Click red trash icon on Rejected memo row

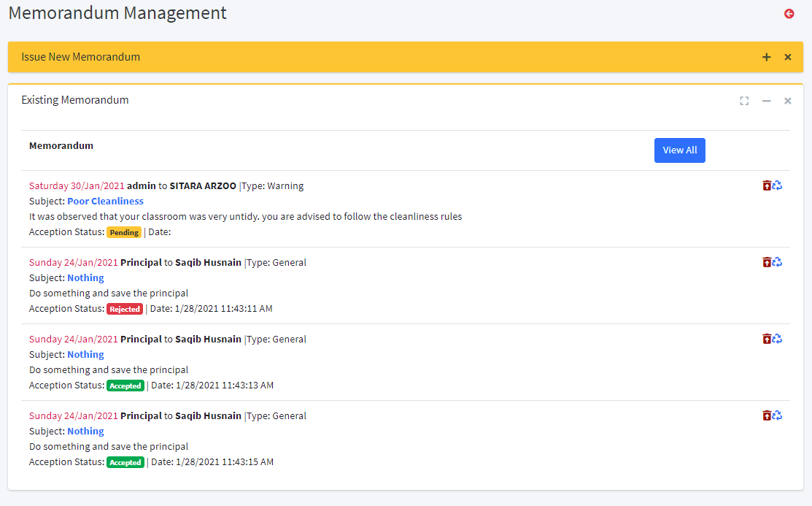click(x=766, y=262)
